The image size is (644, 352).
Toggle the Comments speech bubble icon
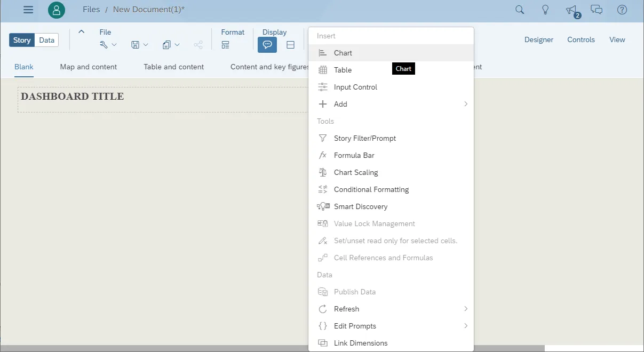coord(267,44)
